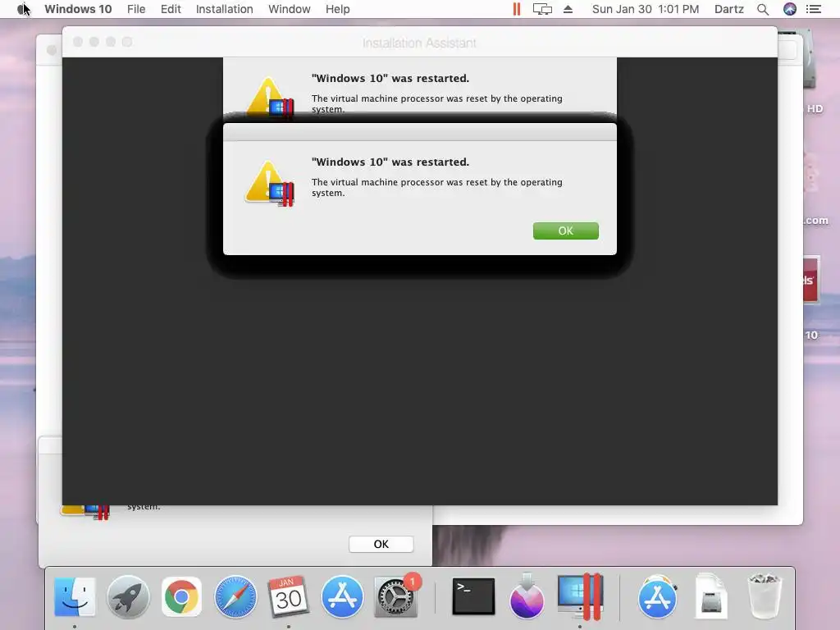Click the Installation Assistant window title
Viewport: 840px width, 630px height.
[x=419, y=43]
